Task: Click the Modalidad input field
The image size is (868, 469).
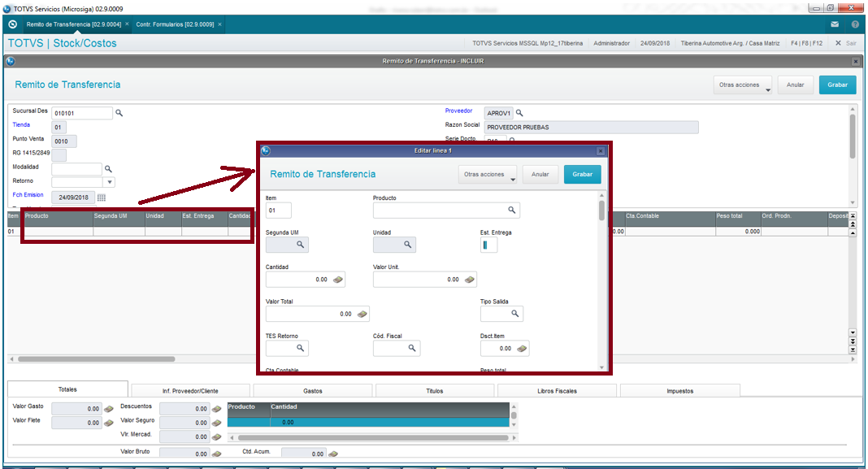Action: [x=77, y=168]
